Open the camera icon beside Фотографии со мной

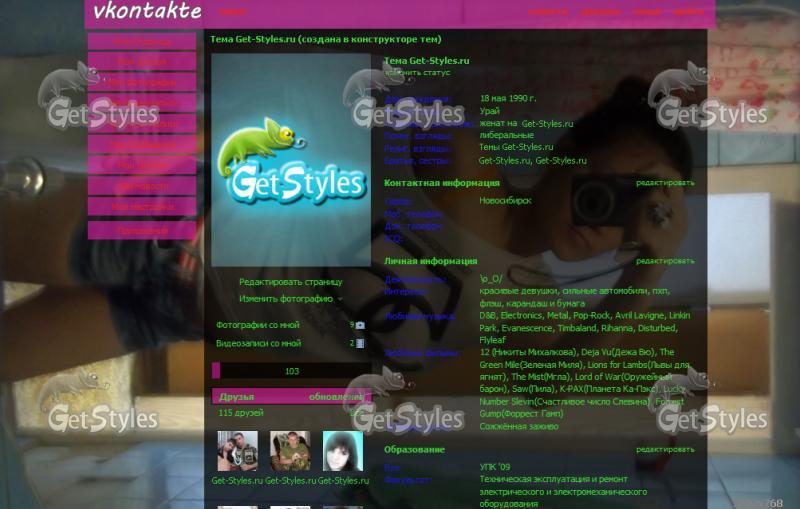click(x=360, y=325)
